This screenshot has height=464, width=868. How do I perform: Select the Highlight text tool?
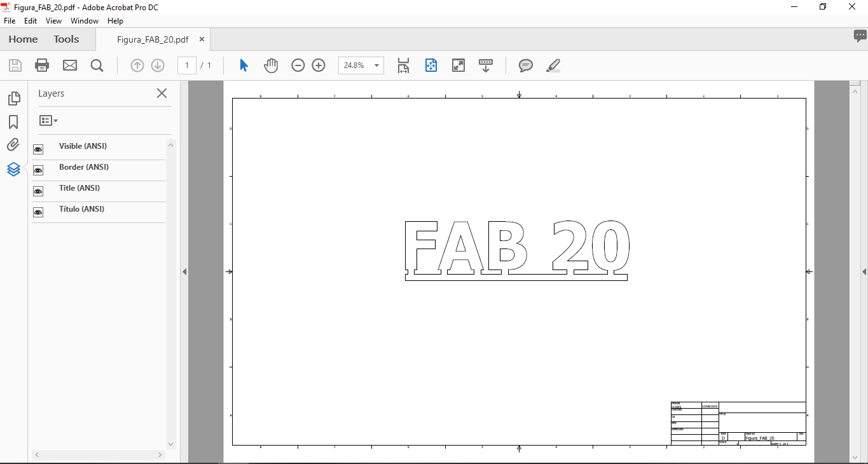(553, 65)
